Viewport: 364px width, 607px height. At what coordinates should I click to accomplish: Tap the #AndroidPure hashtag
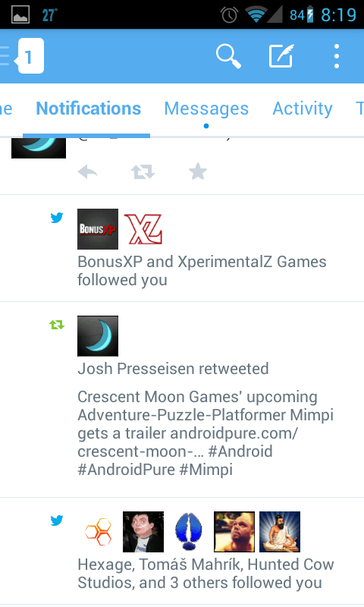tap(126, 470)
